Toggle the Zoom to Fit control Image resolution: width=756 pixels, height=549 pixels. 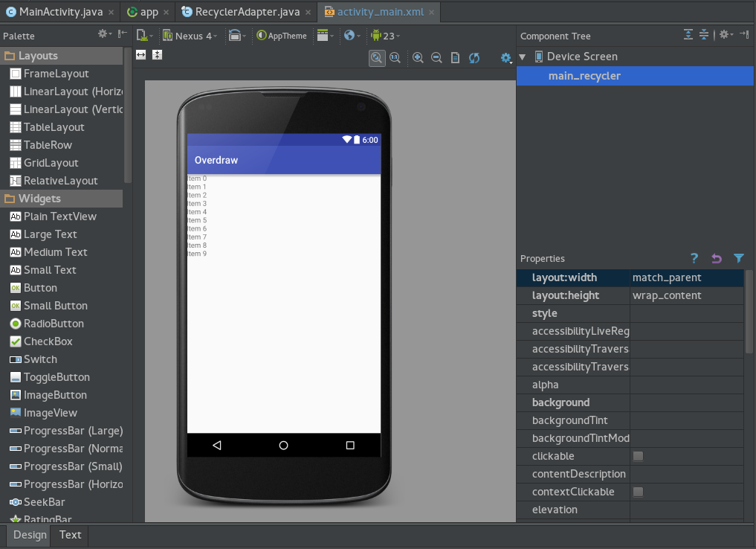pos(377,57)
